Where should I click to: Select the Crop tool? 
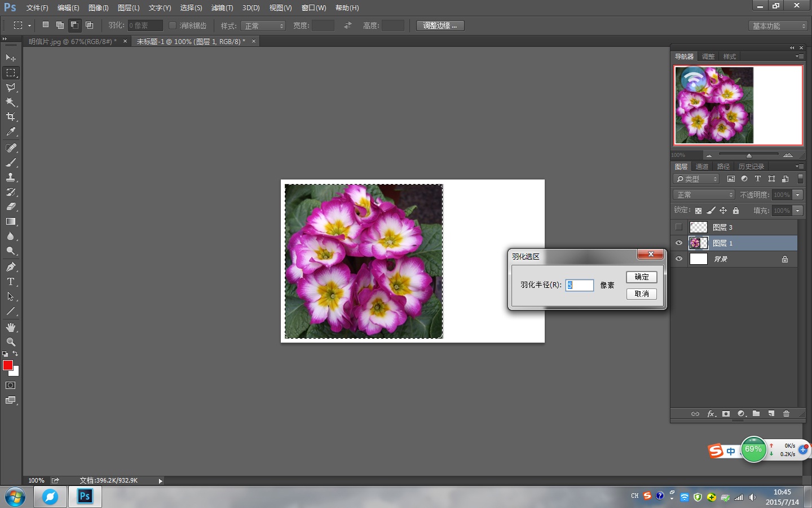[x=10, y=117]
